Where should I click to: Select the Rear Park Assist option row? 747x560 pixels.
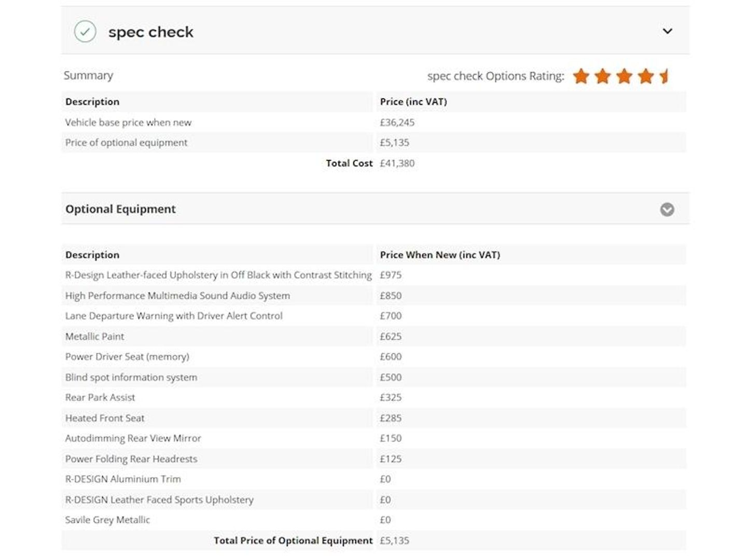(x=374, y=398)
